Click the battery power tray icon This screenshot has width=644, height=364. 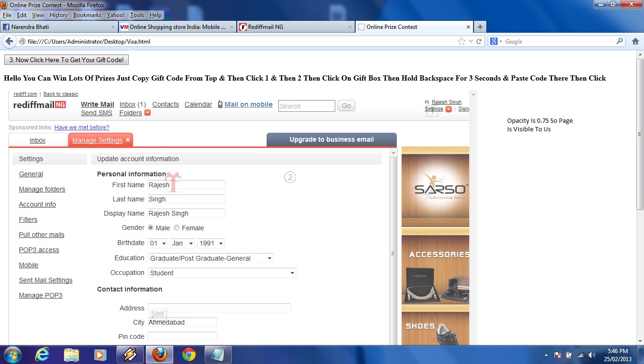(569, 355)
